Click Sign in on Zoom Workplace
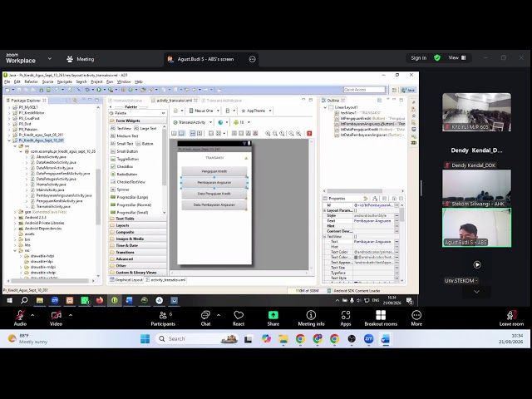The width and height of the screenshot is (532, 399). 419,58
